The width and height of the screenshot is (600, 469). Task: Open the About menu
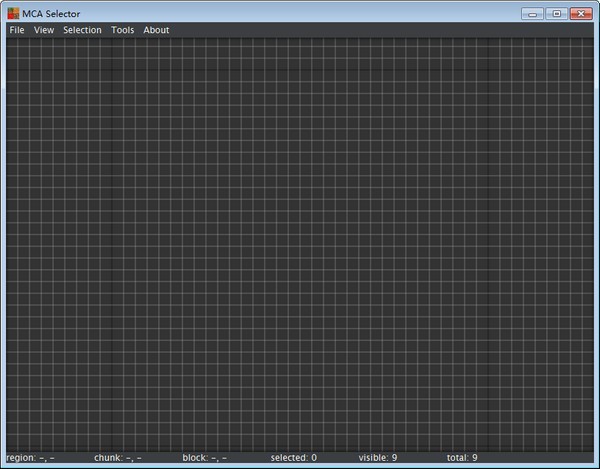pyautogui.click(x=156, y=30)
